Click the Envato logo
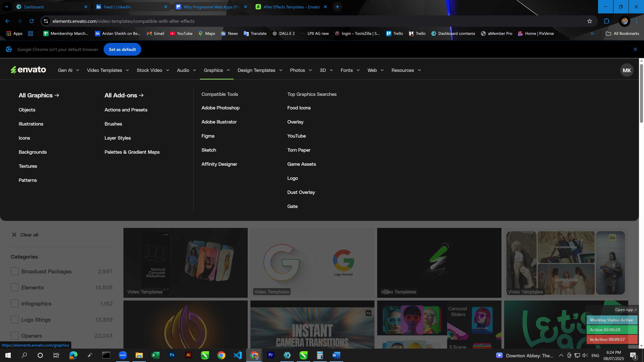This screenshot has width=644, height=362. (28, 70)
